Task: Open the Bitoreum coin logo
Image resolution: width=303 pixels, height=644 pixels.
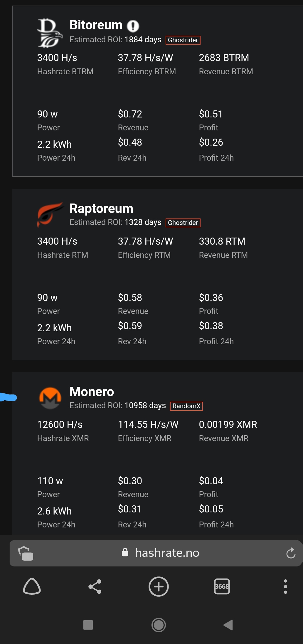Action: pyautogui.click(x=50, y=33)
